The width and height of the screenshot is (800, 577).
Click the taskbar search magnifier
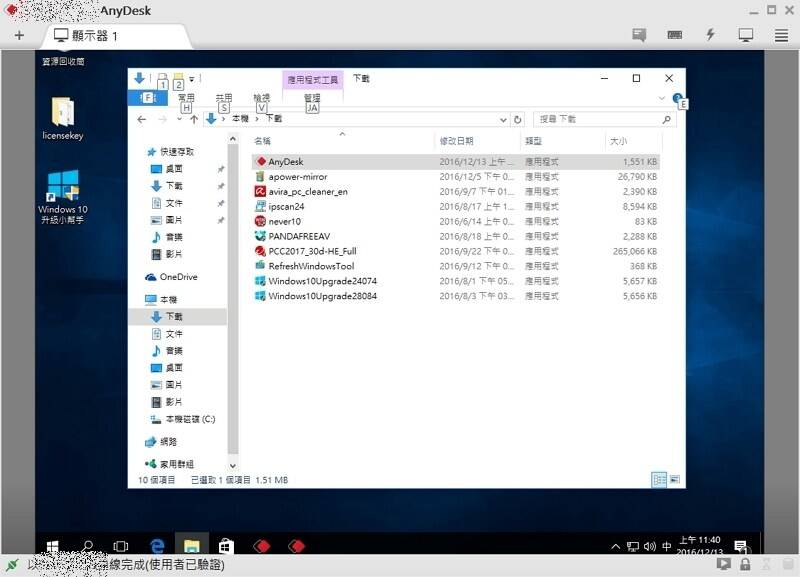pyautogui.click(x=87, y=546)
